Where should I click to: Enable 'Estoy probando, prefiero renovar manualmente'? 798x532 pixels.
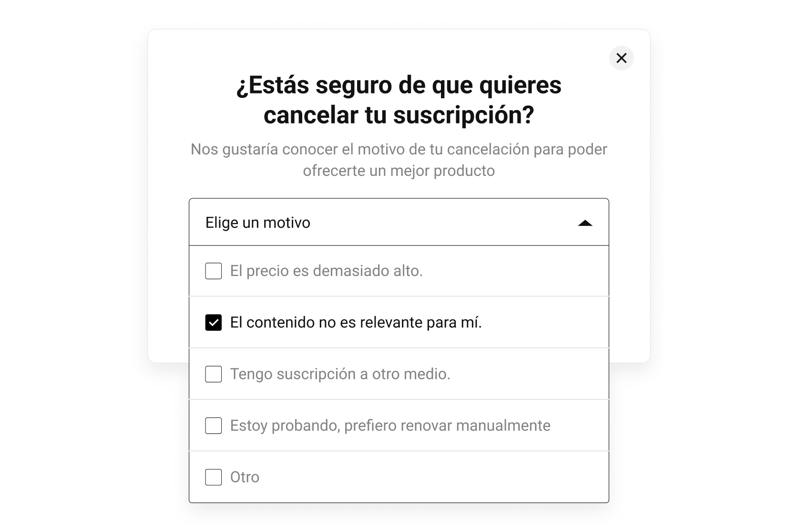[213, 425]
